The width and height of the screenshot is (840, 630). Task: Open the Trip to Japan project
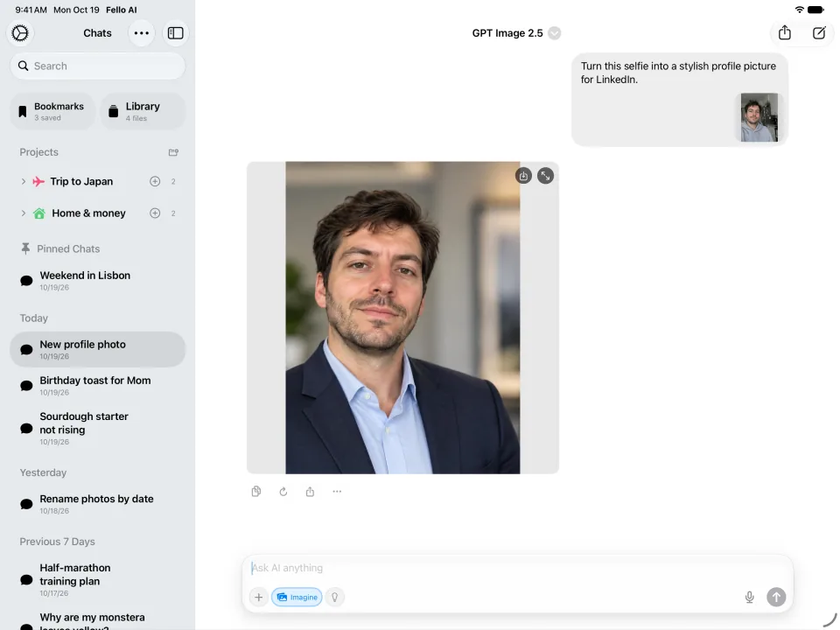pyautogui.click(x=81, y=182)
